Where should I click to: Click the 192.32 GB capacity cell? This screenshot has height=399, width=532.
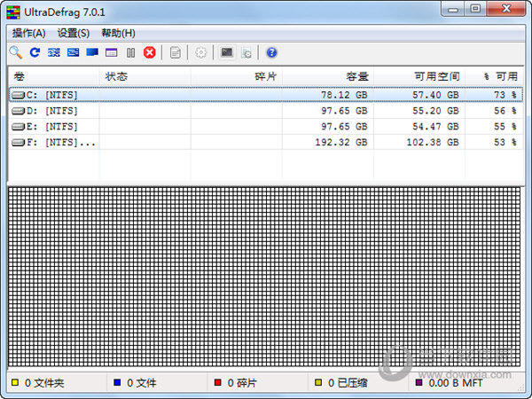(341, 143)
